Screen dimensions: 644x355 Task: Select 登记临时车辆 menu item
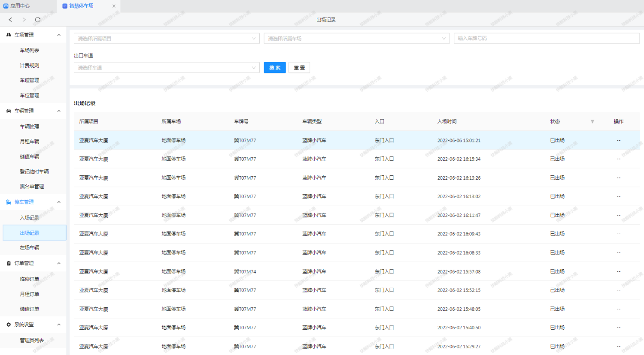pyautogui.click(x=34, y=171)
